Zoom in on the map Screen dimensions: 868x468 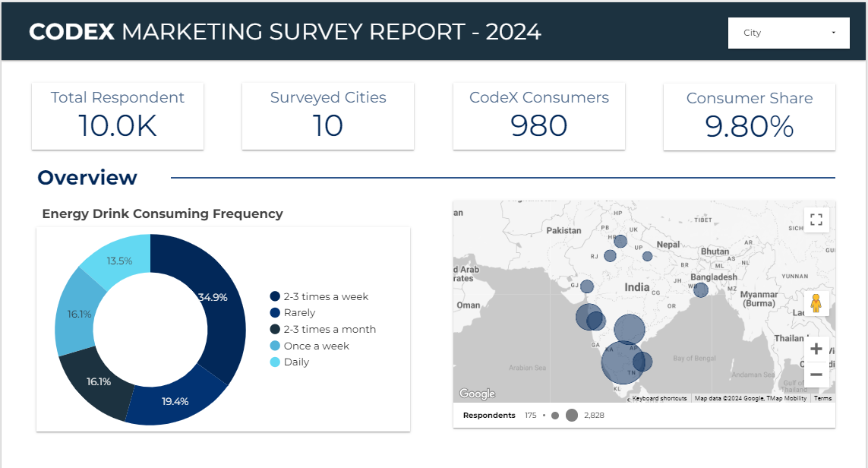click(816, 349)
